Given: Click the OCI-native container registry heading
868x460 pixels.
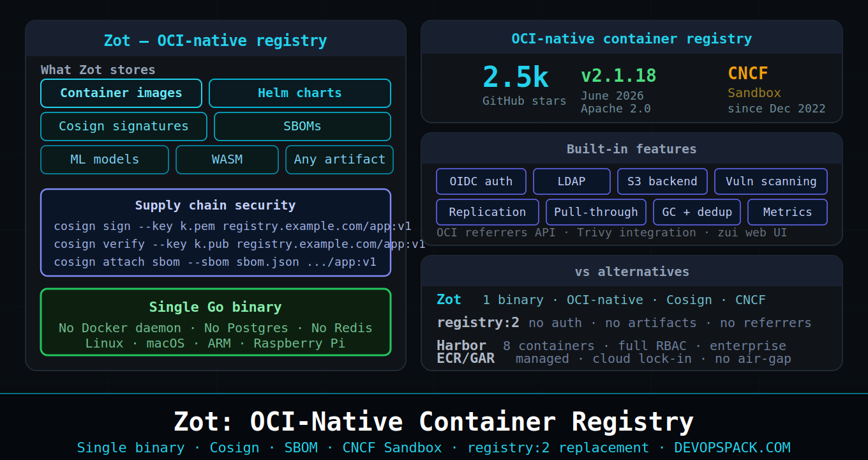Looking at the screenshot, I should point(632,39).
